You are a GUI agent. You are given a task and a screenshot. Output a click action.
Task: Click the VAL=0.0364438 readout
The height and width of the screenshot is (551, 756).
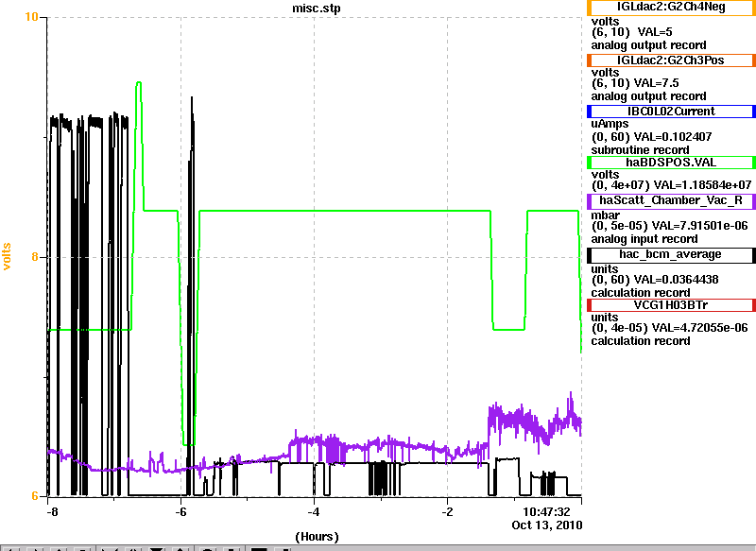coord(676,280)
